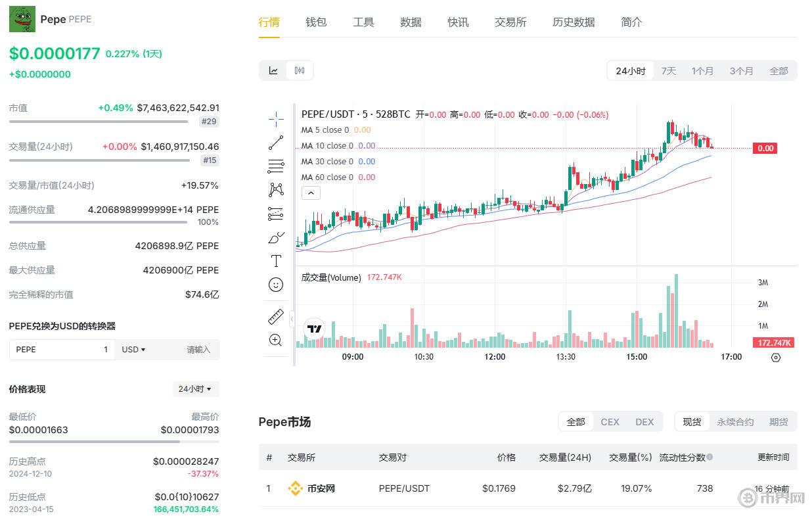
Task: Show 永续合约 markets
Action: click(x=735, y=422)
